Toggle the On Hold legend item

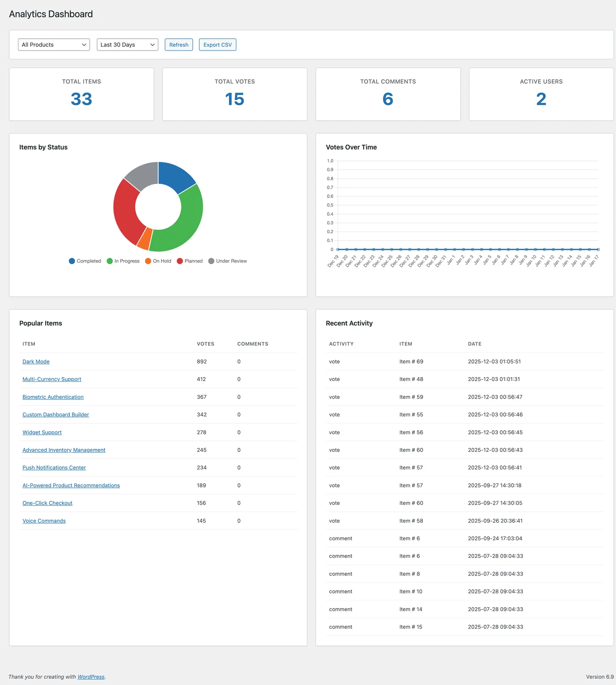pos(158,261)
